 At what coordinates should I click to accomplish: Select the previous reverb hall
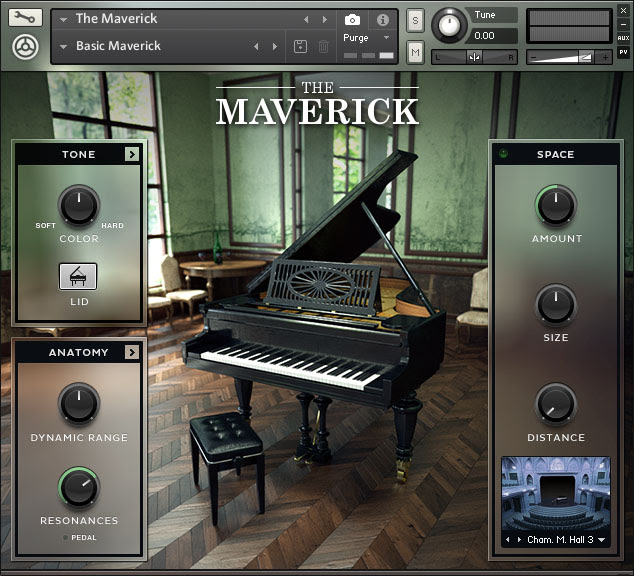point(508,540)
